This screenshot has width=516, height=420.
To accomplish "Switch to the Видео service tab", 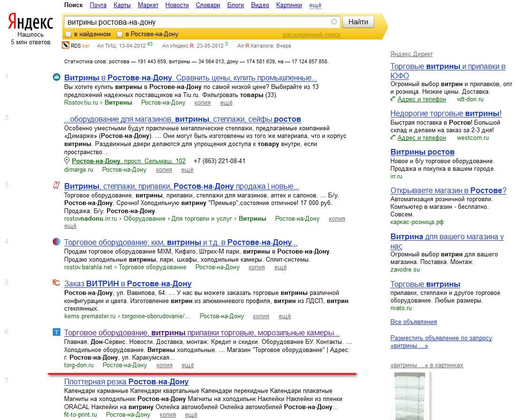I will pyautogui.click(x=260, y=5).
